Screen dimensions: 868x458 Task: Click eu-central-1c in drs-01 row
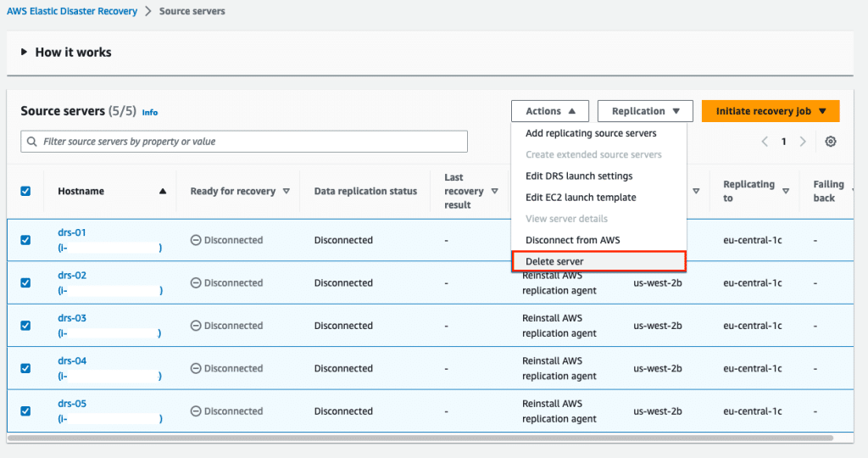coord(753,240)
